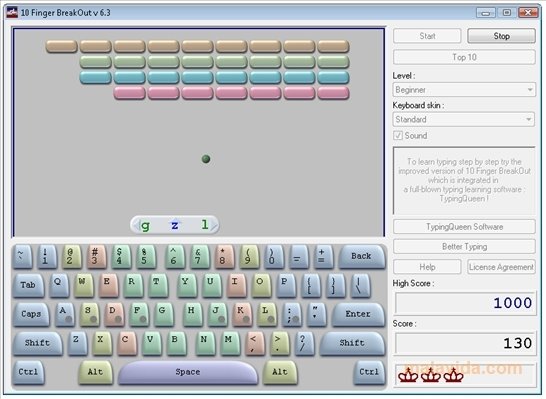The height and width of the screenshot is (399, 546).
Task: Open the Help button
Action: tap(427, 267)
